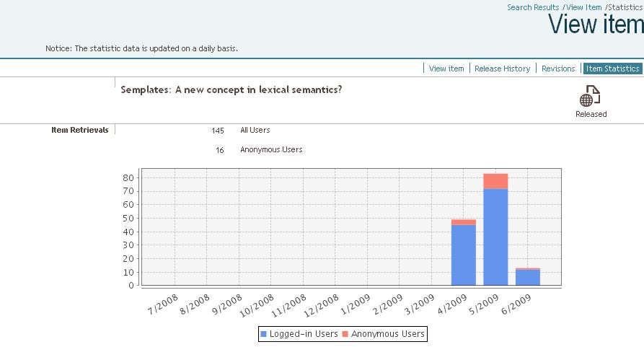Go to Search Results breadcrumb link
The image size is (644, 347).
(x=533, y=7)
